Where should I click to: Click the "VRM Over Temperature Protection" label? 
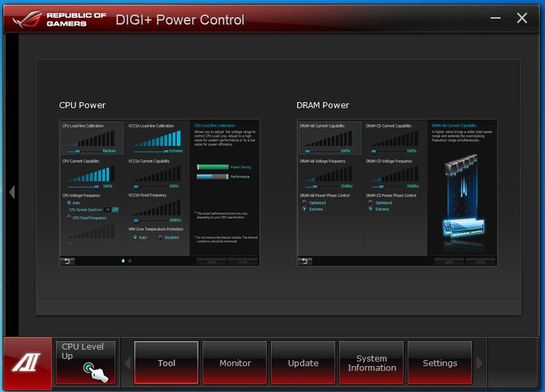pos(156,229)
